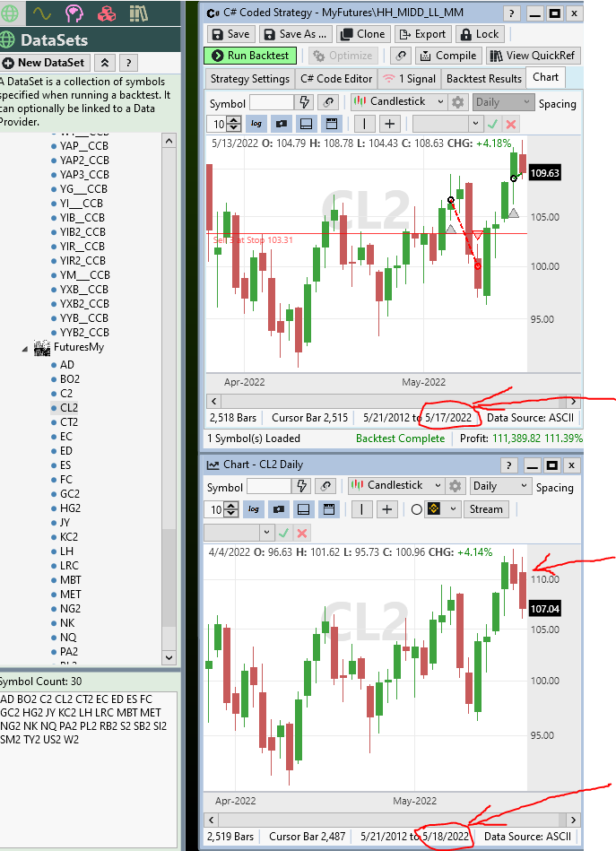Open the books library icon in top bar
Viewport: 616px width, 851px height.
[138, 13]
